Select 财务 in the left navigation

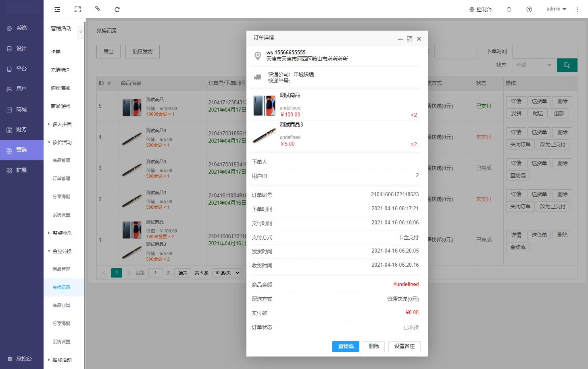(x=21, y=129)
